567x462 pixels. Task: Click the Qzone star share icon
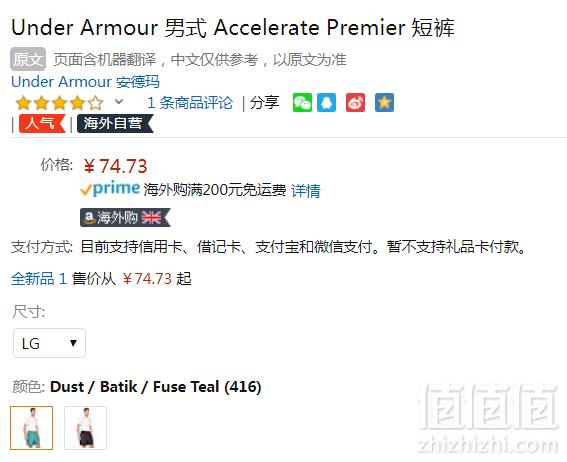[384, 103]
